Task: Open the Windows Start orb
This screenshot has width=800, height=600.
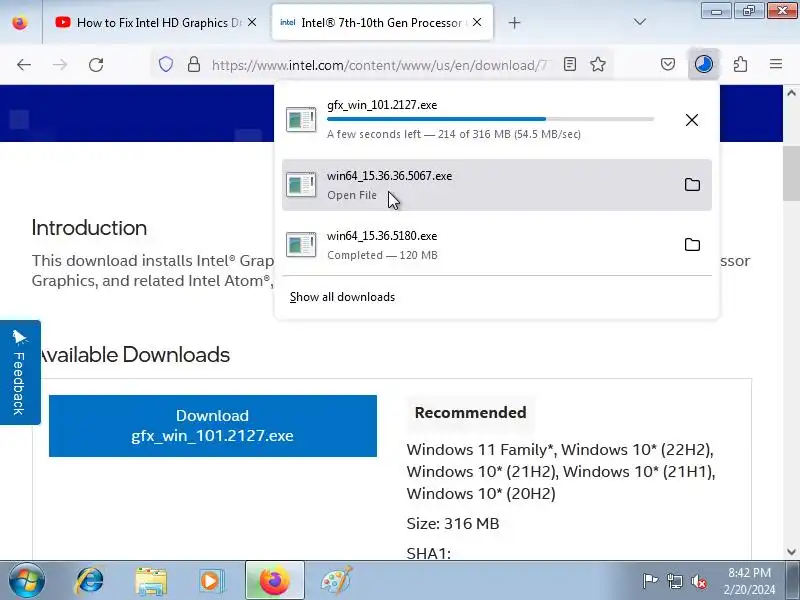Action: click(27, 581)
